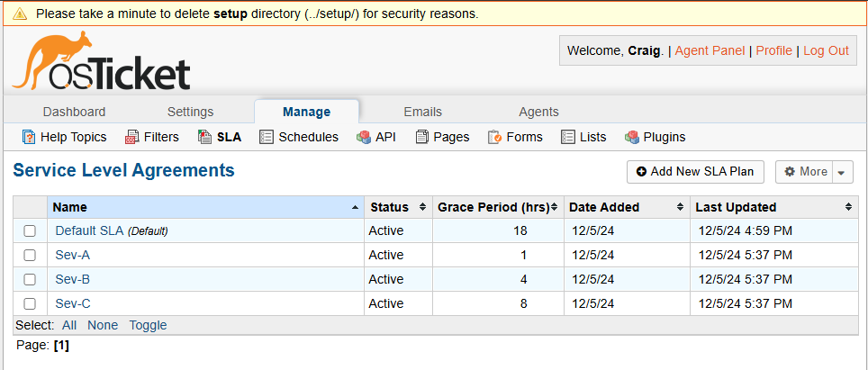Click the Plugins icon

coord(632,137)
